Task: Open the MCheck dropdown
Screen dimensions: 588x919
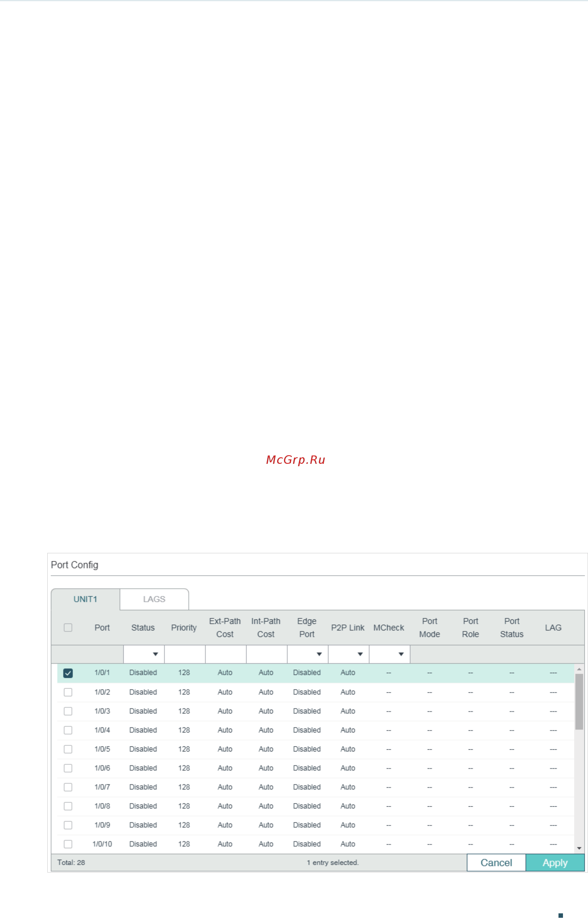Action: click(x=390, y=654)
